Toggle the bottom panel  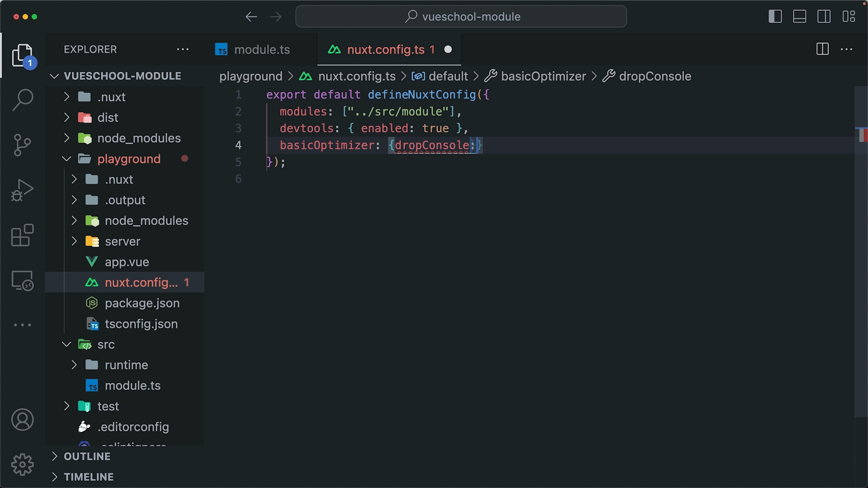pos(800,17)
